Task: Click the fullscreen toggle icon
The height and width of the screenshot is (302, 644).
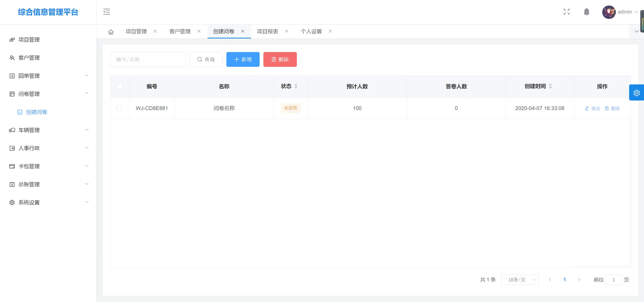Action: 567,12
